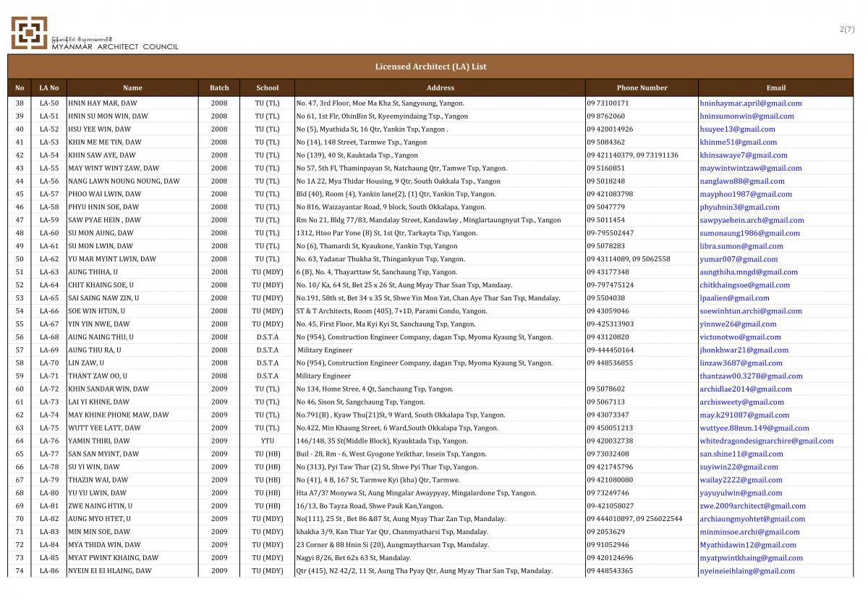Select name cell 'HNIN HAY MAR, DAW'
868x600 pixels.
[x=133, y=103]
